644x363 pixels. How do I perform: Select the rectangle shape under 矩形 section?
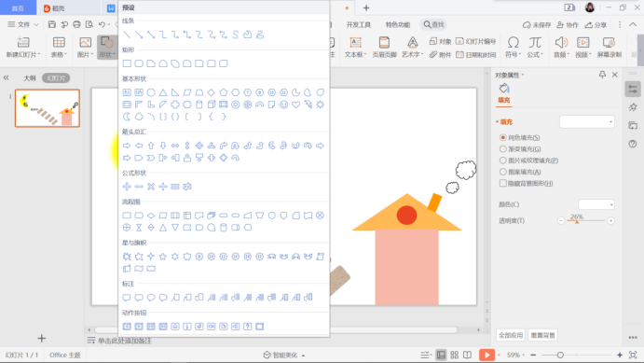coord(127,63)
